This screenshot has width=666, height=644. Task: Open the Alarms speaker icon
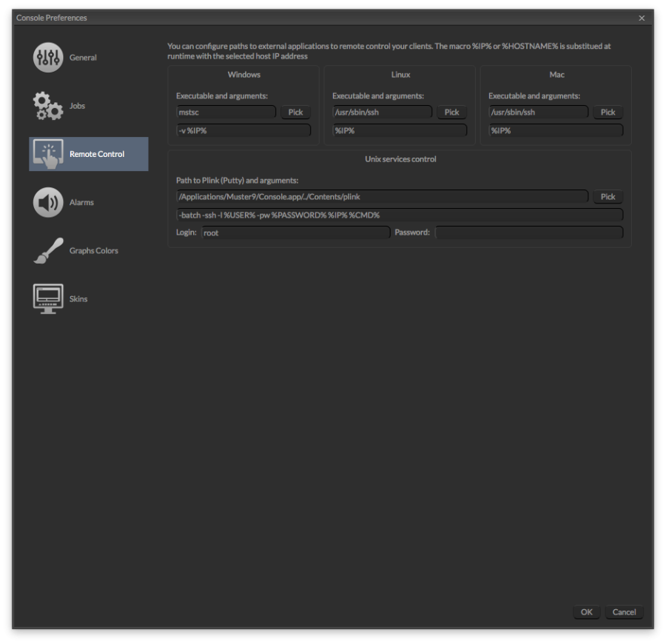pyautogui.click(x=47, y=201)
